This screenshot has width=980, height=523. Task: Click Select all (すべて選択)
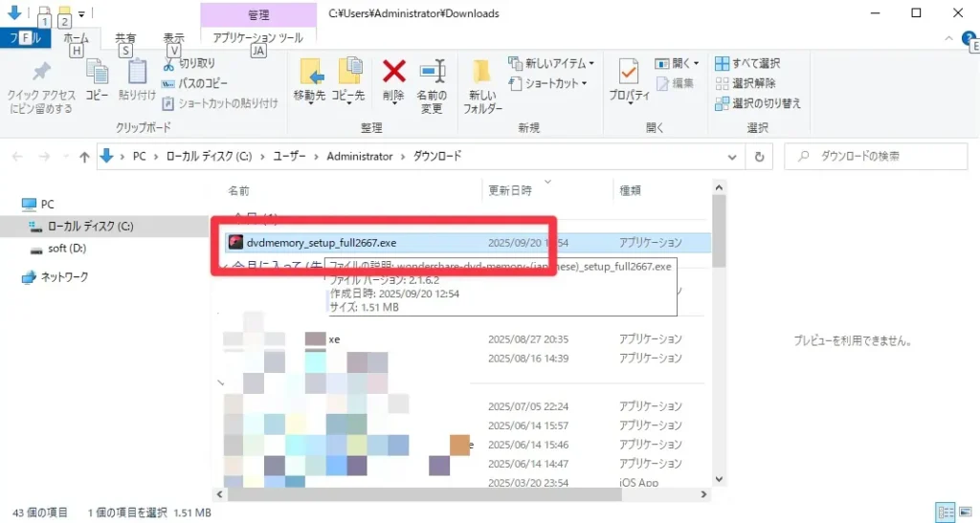tap(748, 63)
